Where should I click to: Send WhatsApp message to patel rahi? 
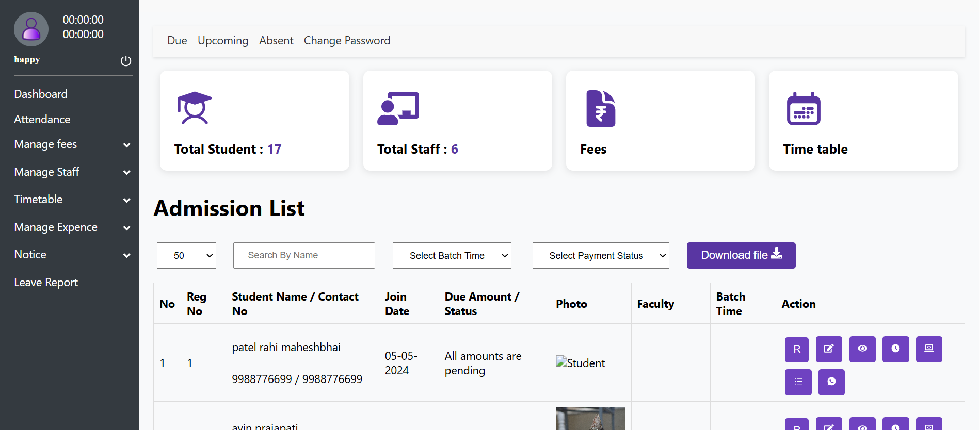[x=831, y=382]
